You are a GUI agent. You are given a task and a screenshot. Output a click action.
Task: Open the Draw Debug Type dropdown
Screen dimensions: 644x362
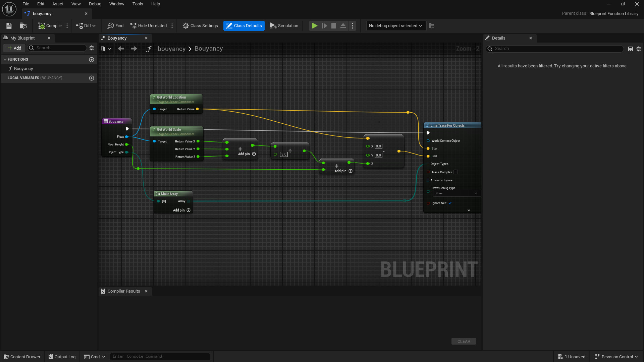tap(457, 193)
